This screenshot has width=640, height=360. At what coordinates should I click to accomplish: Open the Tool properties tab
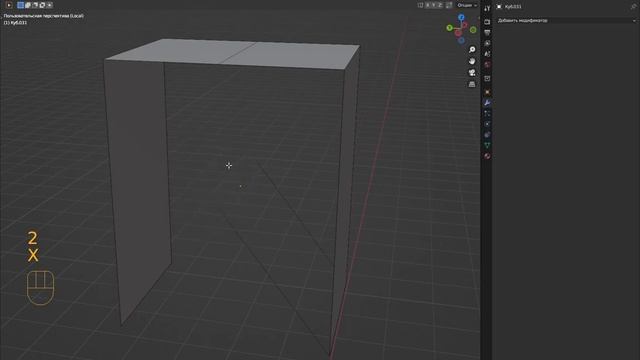click(x=487, y=8)
